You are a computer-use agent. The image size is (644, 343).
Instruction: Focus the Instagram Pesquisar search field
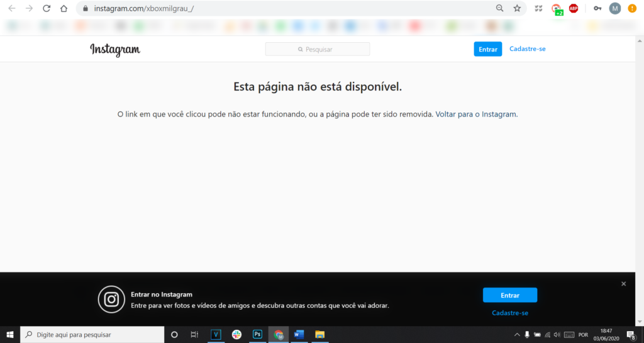pyautogui.click(x=318, y=49)
